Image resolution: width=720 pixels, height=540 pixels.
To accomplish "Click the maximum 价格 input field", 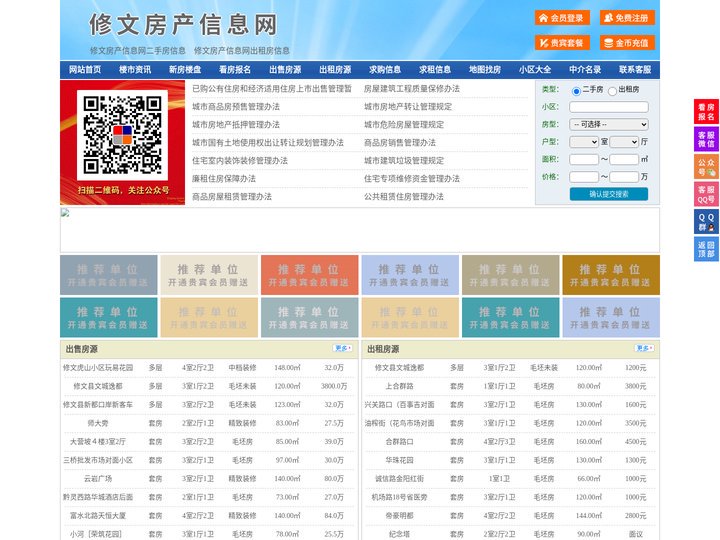I will (624, 177).
